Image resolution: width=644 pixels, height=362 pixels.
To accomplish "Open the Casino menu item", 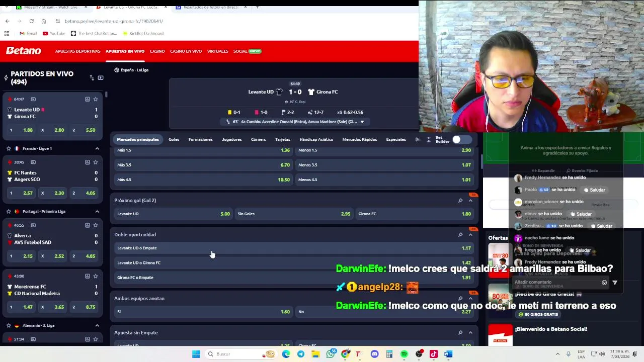I will point(157,51).
